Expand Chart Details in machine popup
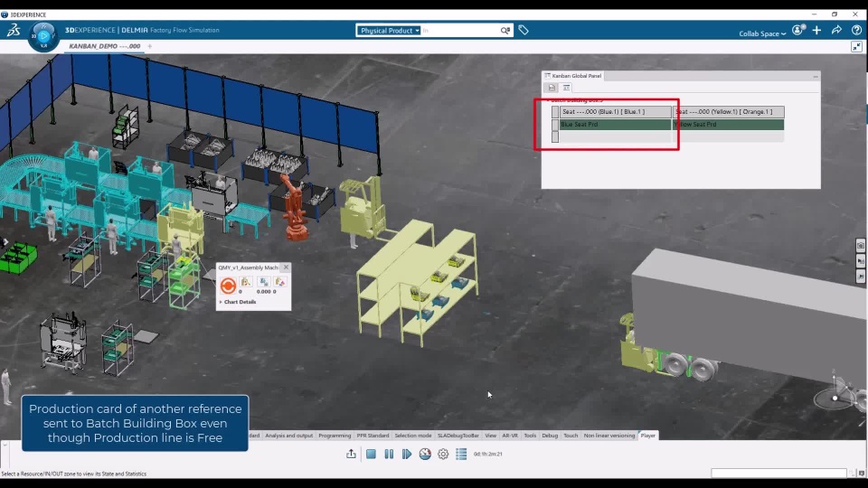The image size is (868, 488). 238,302
